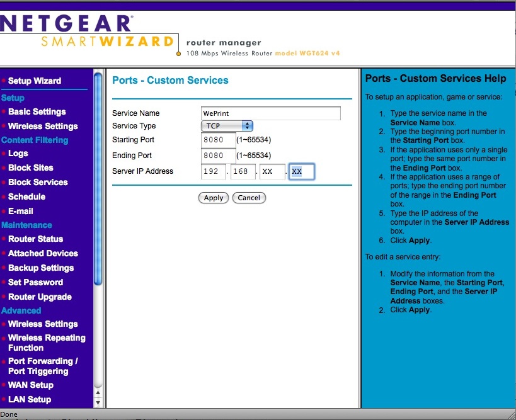
Task: View Router Status
Action: coord(35,239)
